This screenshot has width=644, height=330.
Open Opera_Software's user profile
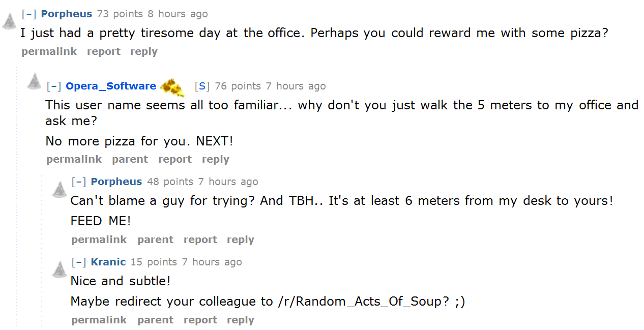coord(111,86)
